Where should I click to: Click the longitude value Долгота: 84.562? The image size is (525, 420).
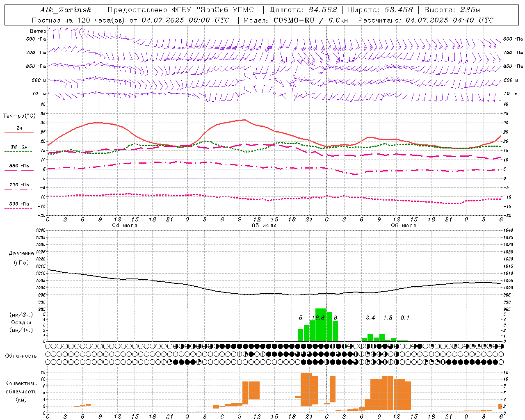(x=303, y=10)
